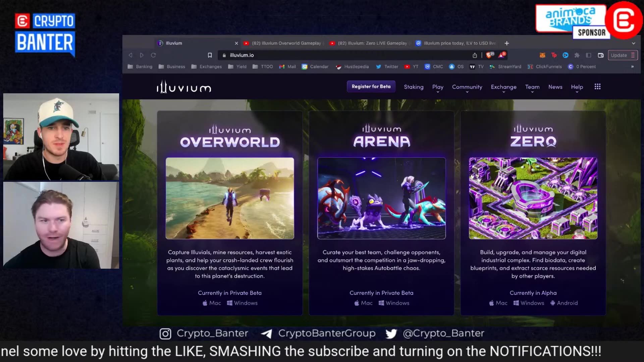
Task: Select Android under Illuvium Zero
Action: [564, 303]
